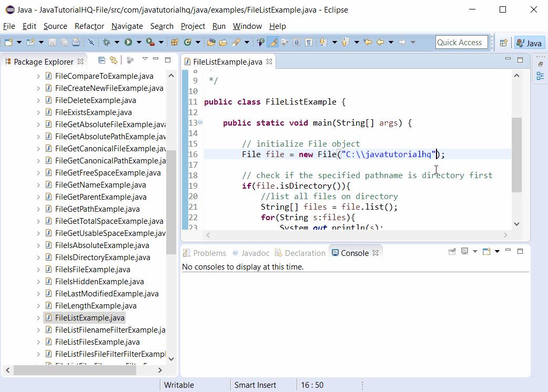Viewport: 548px width, 392px height.
Task: Click the New Java Class icon
Action: point(187,43)
